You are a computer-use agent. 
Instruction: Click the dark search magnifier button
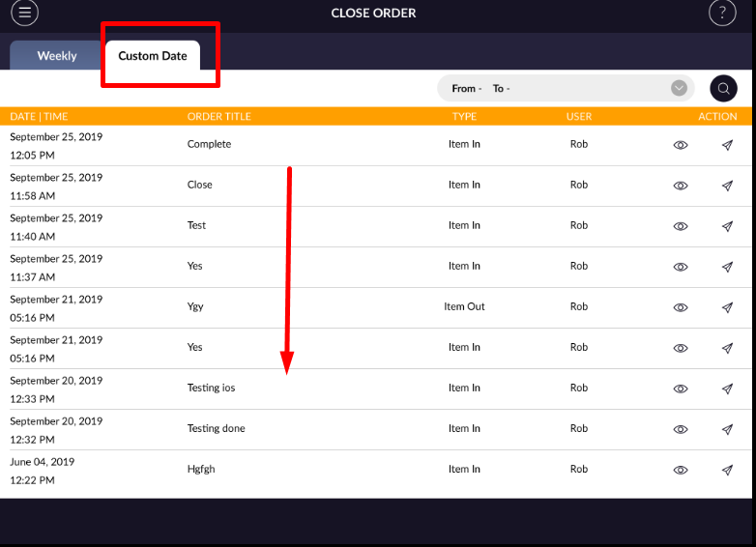click(723, 89)
